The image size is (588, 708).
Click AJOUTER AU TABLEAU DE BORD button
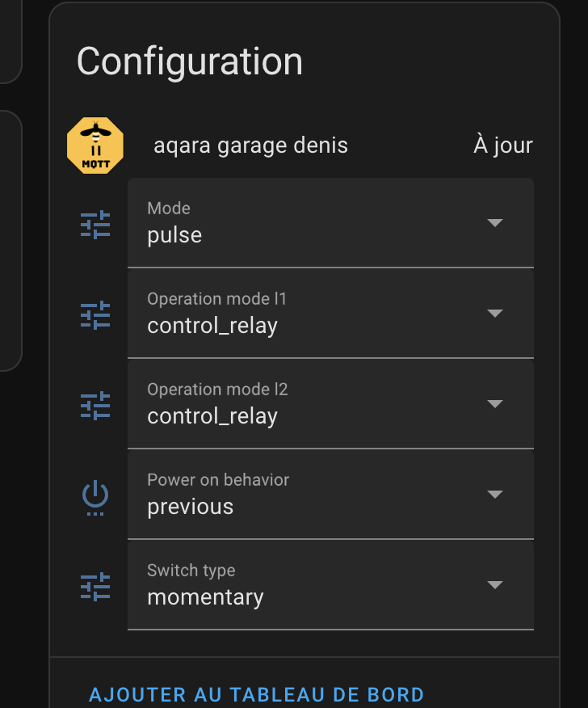[x=256, y=694]
